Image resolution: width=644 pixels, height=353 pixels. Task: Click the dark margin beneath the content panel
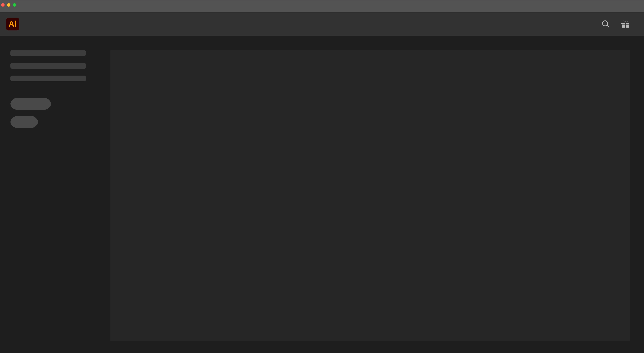point(370,347)
